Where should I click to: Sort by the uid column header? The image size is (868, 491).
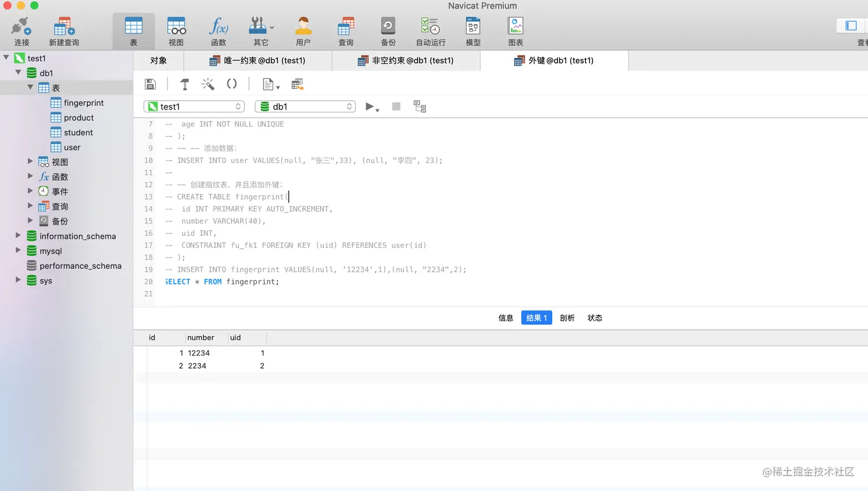click(247, 337)
